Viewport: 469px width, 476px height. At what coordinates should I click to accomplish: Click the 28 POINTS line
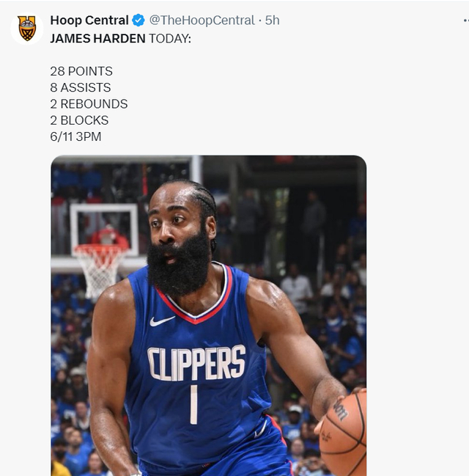(81, 71)
